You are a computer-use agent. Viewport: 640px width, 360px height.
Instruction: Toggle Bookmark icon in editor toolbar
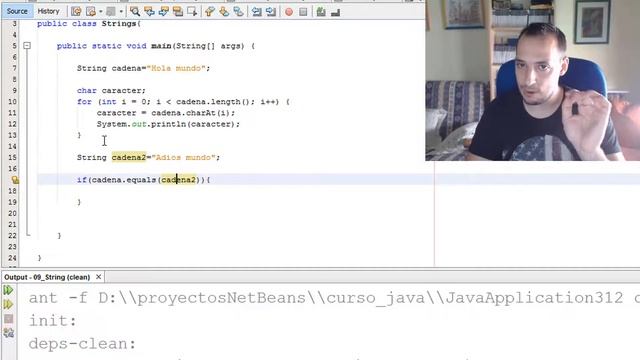[238, 12]
